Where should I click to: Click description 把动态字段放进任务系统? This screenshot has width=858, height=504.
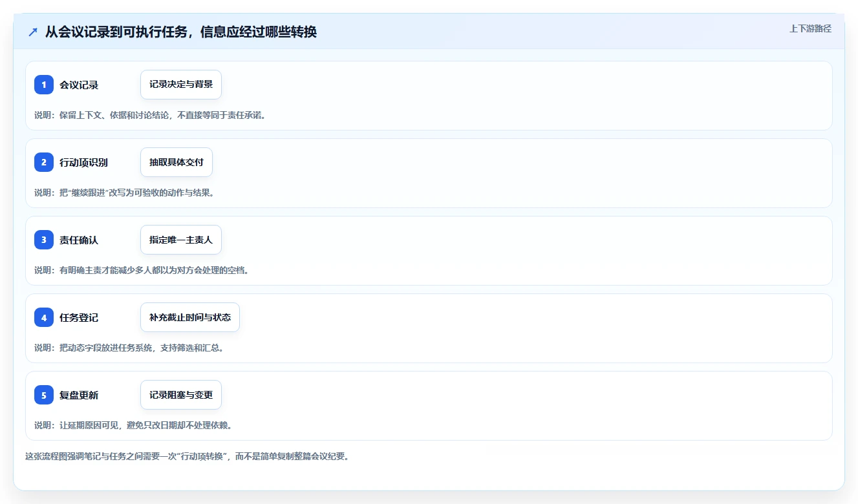coord(129,348)
